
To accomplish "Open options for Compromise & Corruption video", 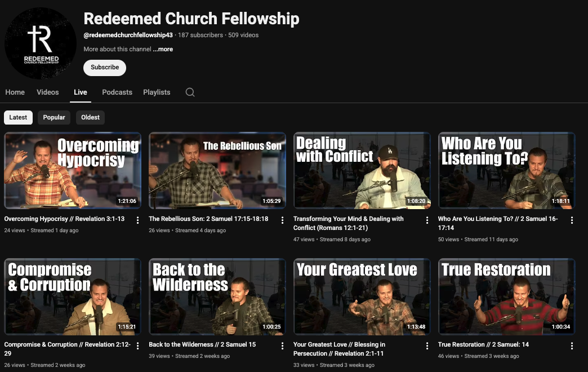I will tap(137, 346).
